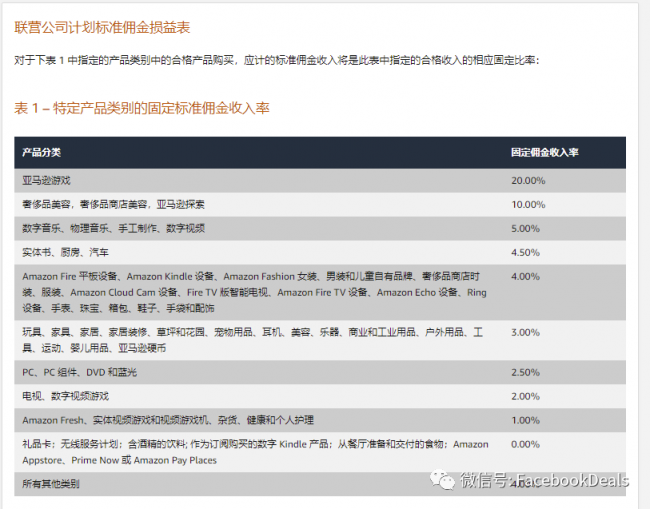Image resolution: width=650 pixels, height=509 pixels.
Task: Select the 奢侈品美容 category row
Action: coord(113,204)
